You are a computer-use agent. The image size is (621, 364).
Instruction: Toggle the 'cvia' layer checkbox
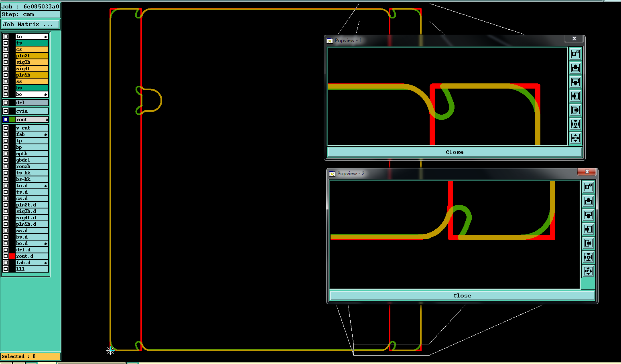6,111
